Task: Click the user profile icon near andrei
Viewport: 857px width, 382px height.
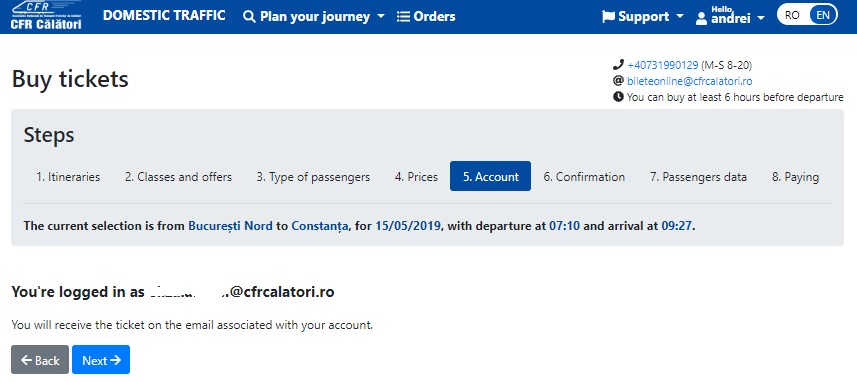Action: pyautogui.click(x=701, y=19)
